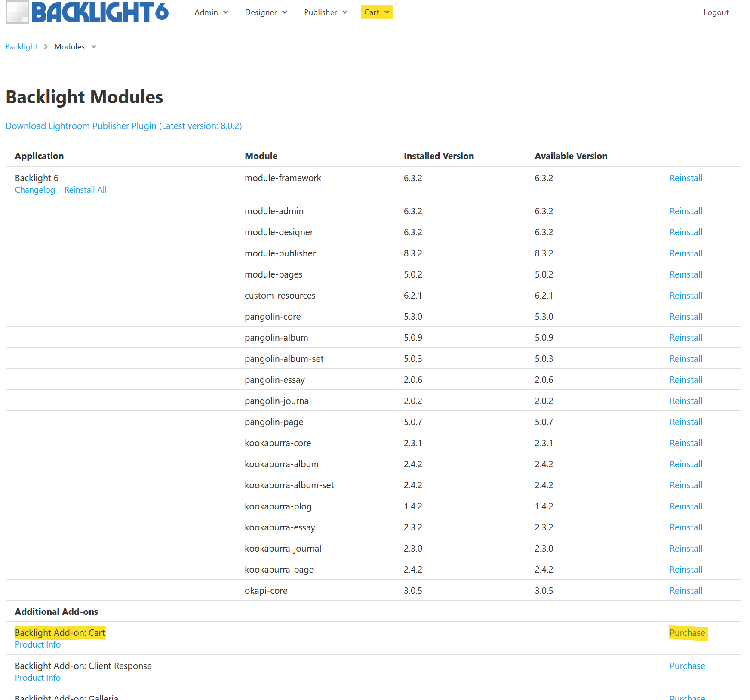Click the Backlight Modules page heading
Image resolution: width=750 pixels, height=700 pixels.
click(x=84, y=97)
